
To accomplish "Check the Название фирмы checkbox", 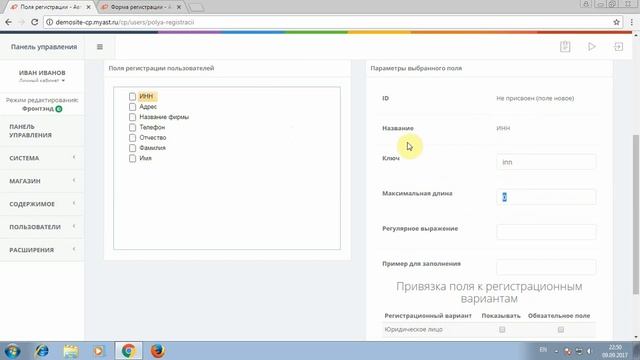I will coord(132,117).
